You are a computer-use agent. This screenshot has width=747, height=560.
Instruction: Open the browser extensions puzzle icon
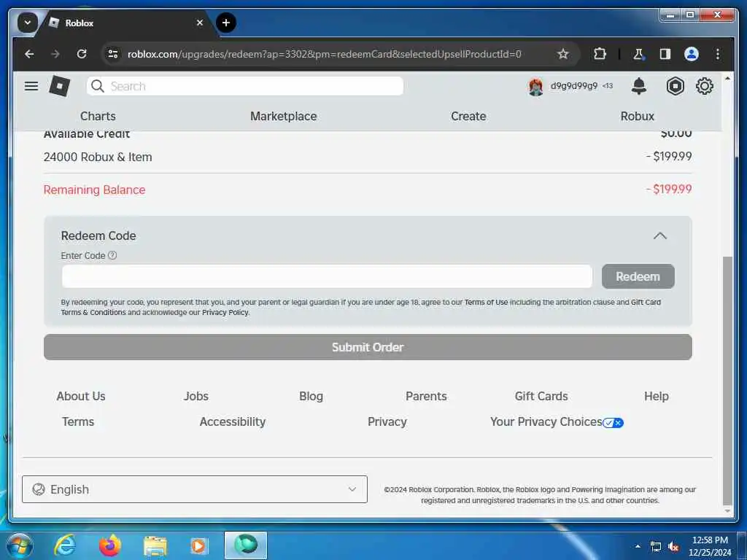click(x=600, y=54)
